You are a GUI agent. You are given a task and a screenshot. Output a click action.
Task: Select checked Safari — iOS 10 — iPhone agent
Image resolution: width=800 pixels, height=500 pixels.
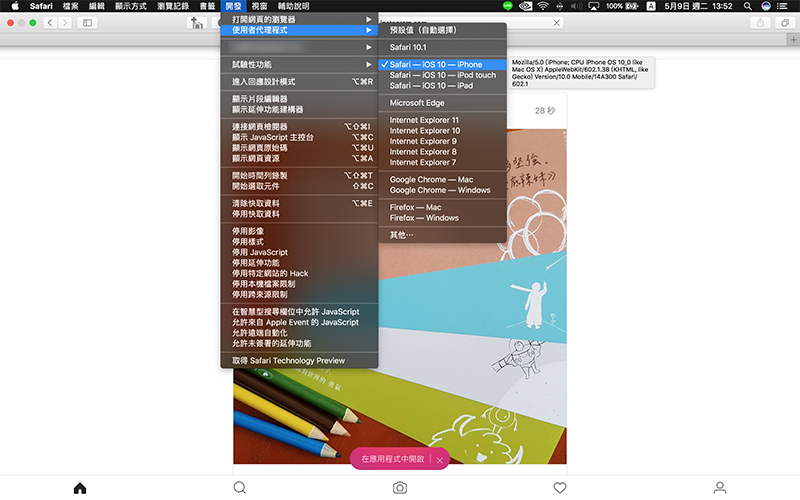[435, 64]
